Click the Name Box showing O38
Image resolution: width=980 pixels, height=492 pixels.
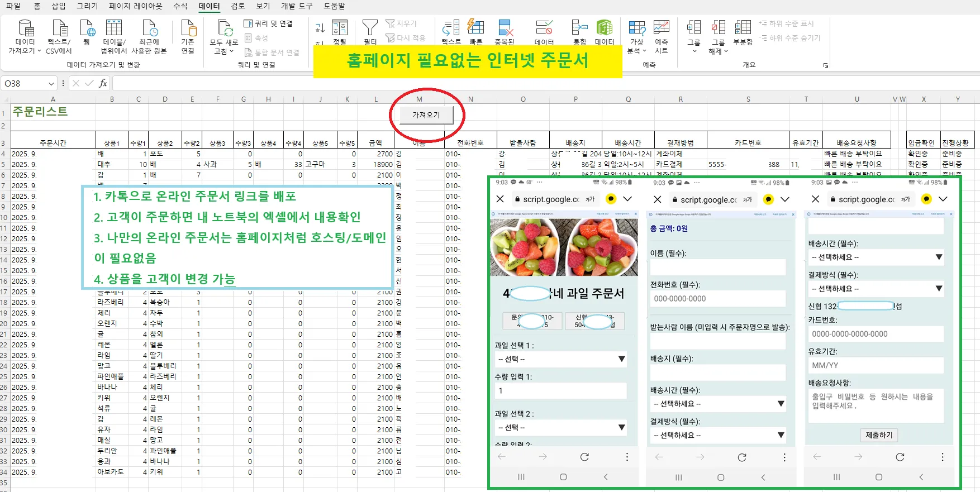(x=25, y=84)
